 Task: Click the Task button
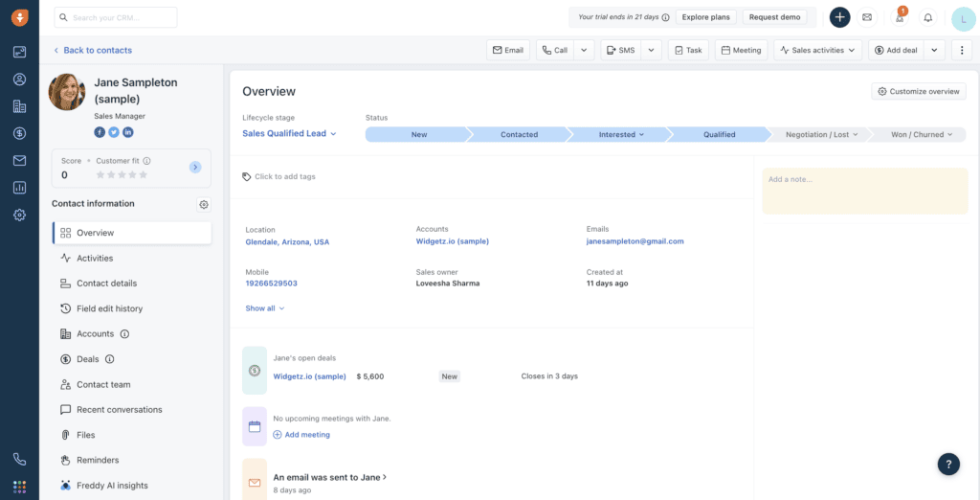(x=688, y=50)
